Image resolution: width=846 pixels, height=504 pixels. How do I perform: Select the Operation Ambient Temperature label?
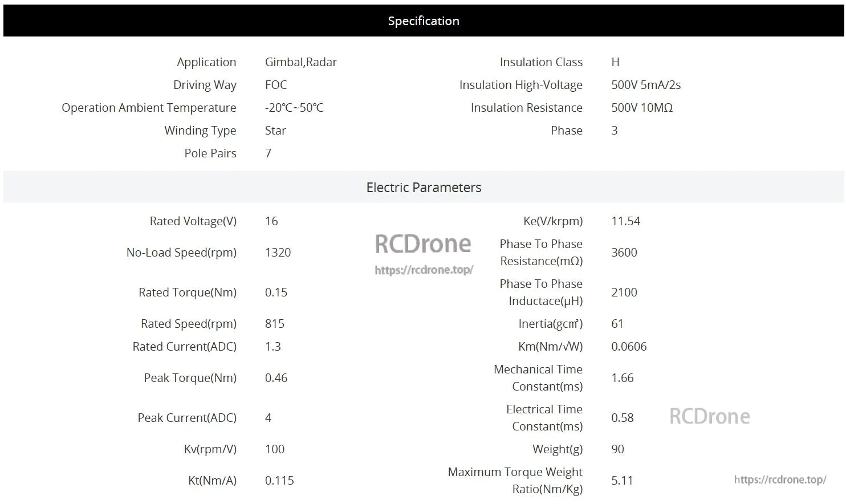click(x=149, y=108)
